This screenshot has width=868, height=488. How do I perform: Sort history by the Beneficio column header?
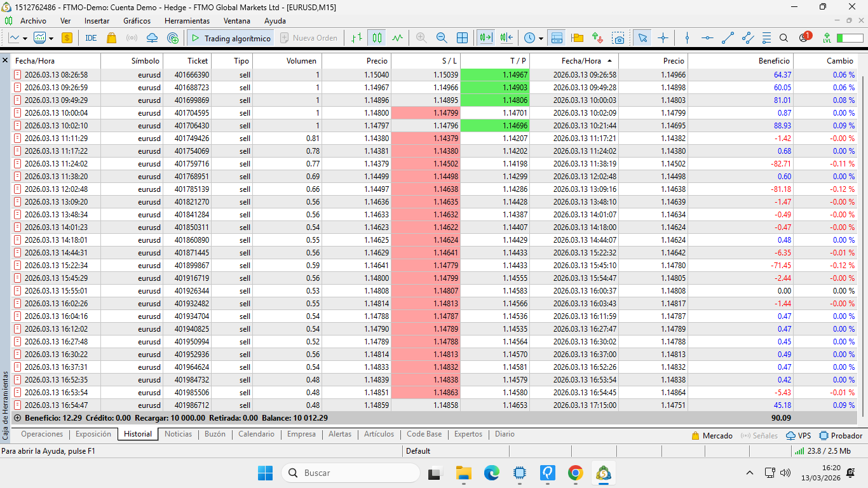(773, 61)
